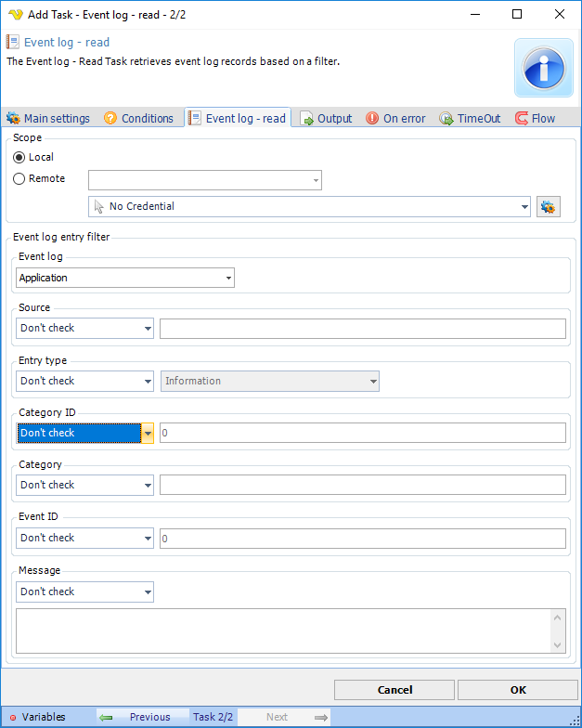Image resolution: width=582 pixels, height=728 pixels.
Task: Expand the Category ID condition dropdown
Action: click(x=148, y=433)
